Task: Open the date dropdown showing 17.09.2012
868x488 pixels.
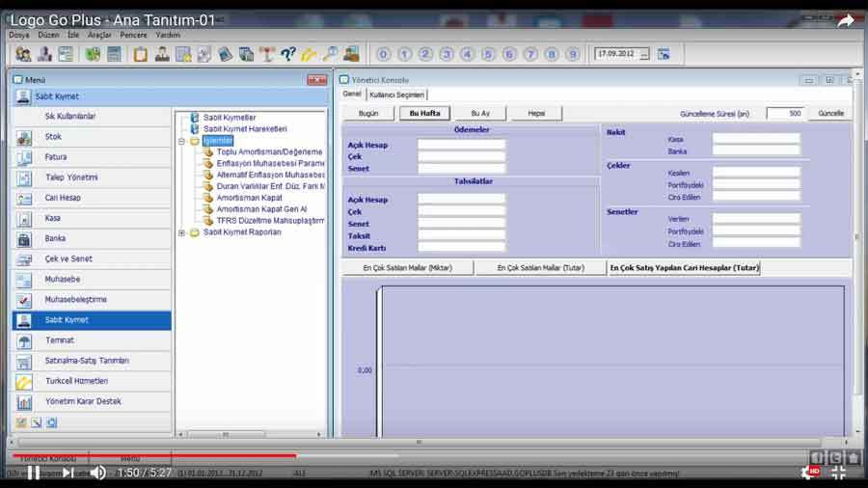Action: point(644,54)
